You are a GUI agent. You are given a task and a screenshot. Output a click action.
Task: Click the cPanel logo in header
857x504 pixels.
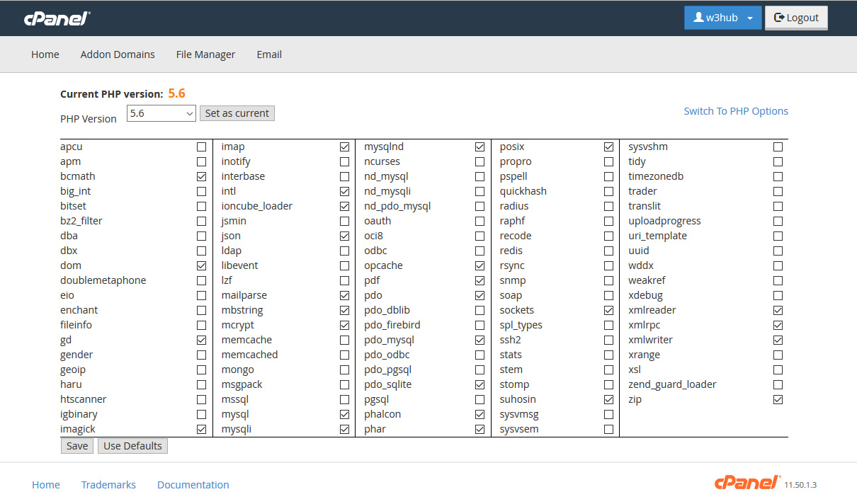pos(57,18)
